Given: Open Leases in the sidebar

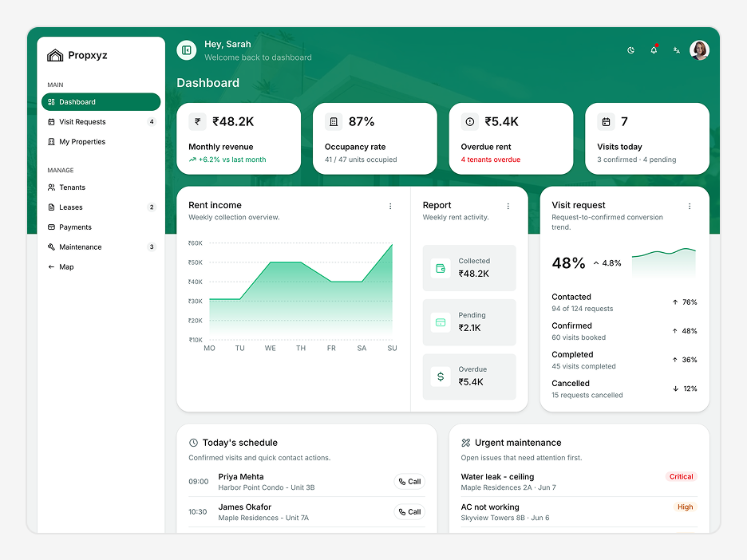Looking at the screenshot, I should (x=101, y=207).
